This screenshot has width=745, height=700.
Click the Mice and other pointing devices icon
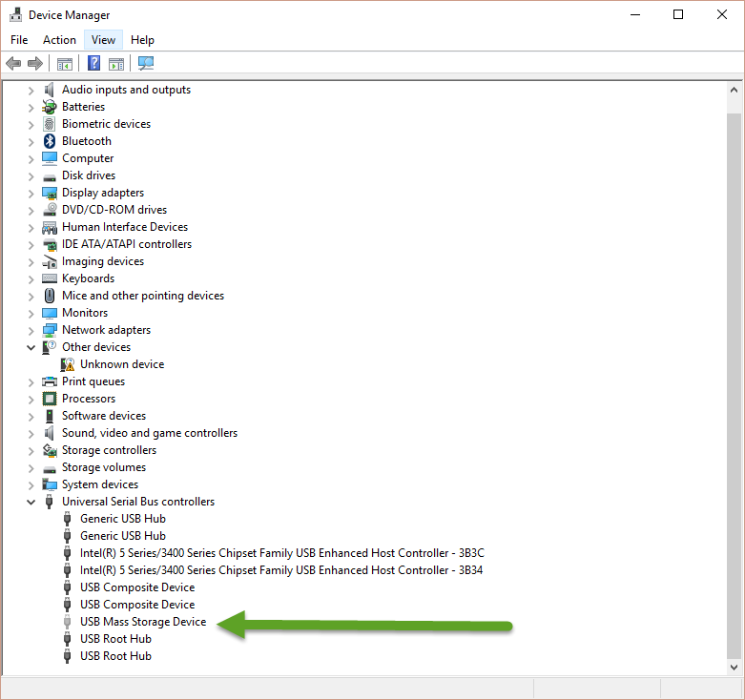point(50,296)
